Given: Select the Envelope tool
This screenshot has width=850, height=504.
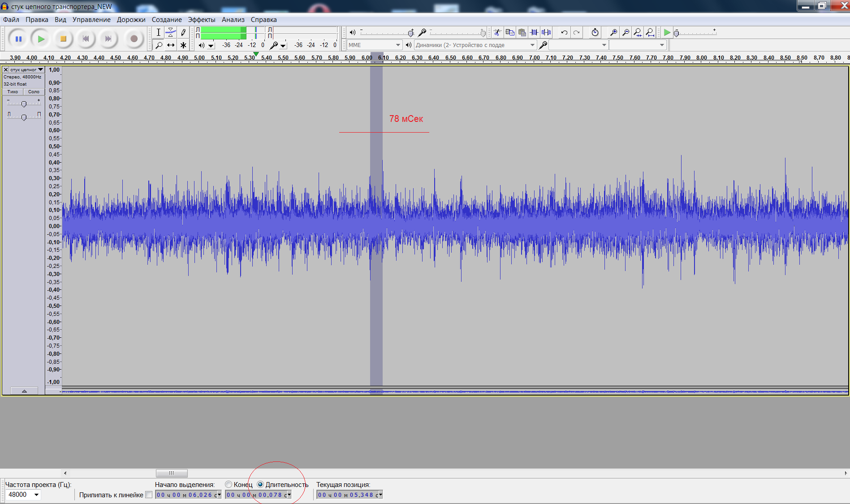Looking at the screenshot, I should pyautogui.click(x=171, y=32).
